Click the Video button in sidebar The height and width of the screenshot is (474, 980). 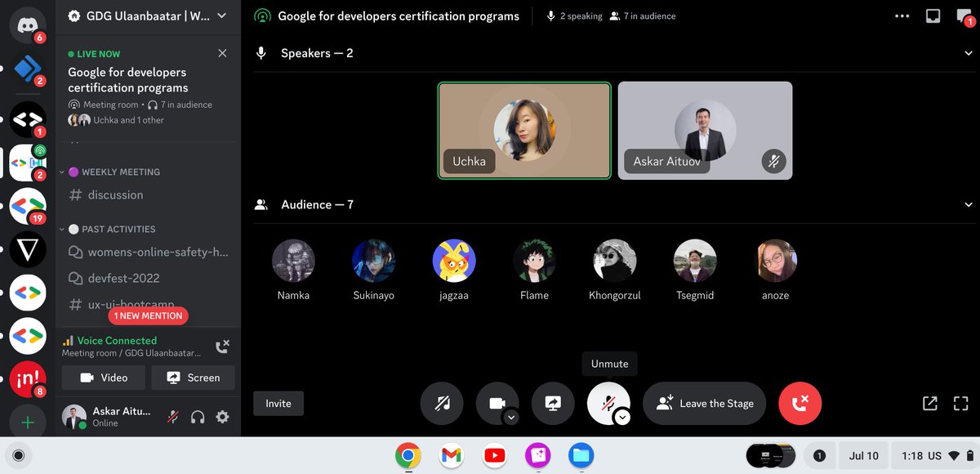(x=104, y=378)
